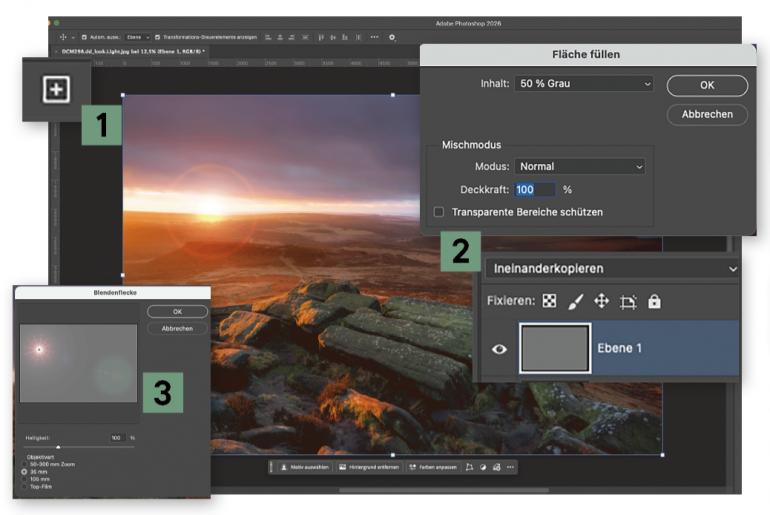Click the align horizontal centers icon
The height and width of the screenshot is (515, 770).
click(x=280, y=37)
